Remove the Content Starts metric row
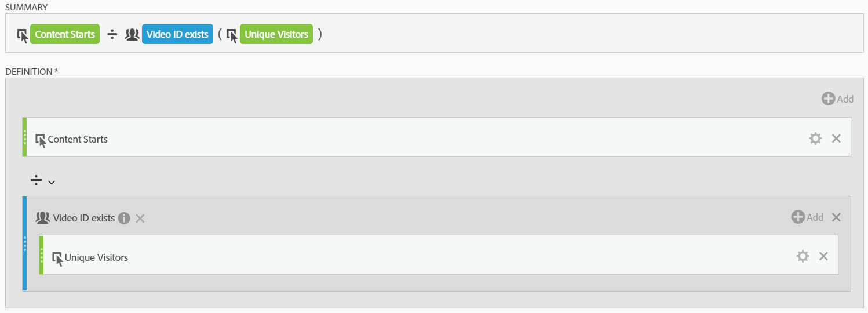868x313 pixels. coord(836,139)
